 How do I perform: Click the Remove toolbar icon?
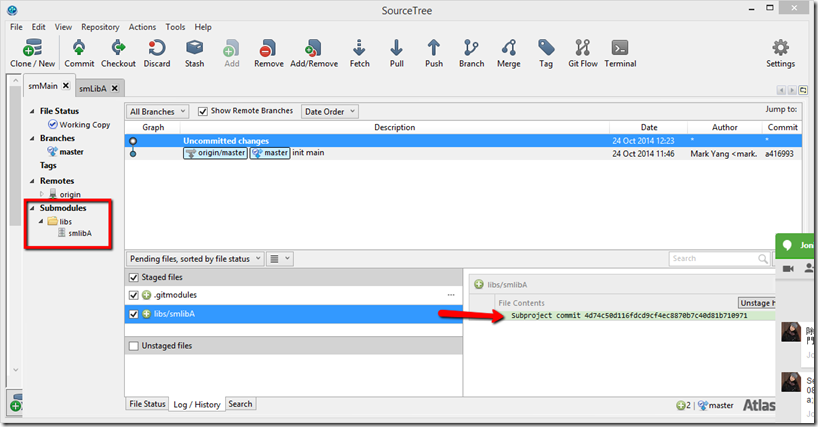click(268, 48)
